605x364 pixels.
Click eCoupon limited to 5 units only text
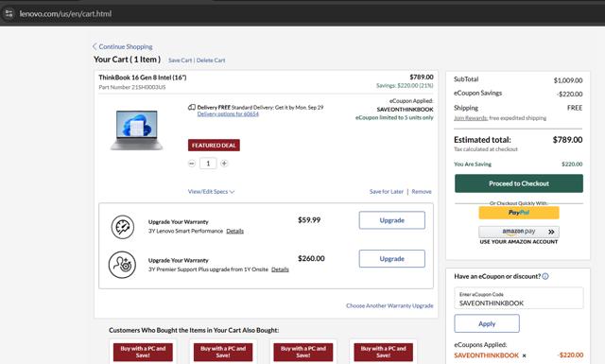click(394, 118)
